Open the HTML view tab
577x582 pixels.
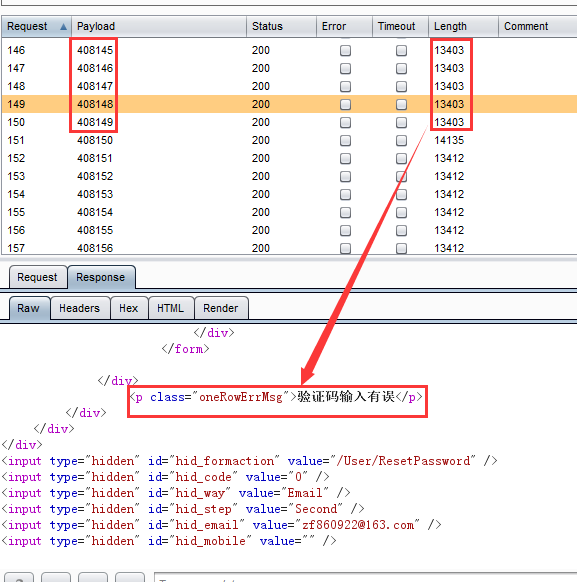(x=170, y=308)
